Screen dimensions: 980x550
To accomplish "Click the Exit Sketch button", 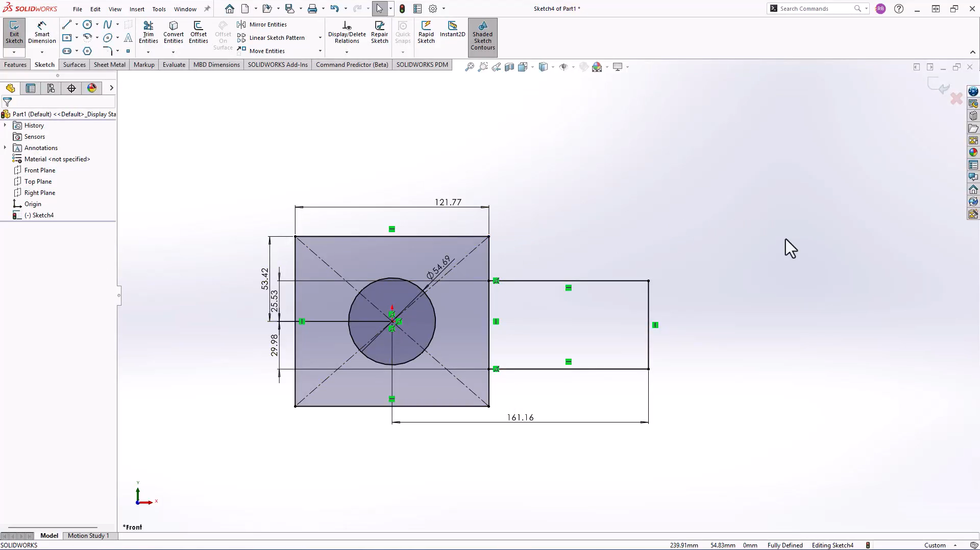I will point(14,33).
